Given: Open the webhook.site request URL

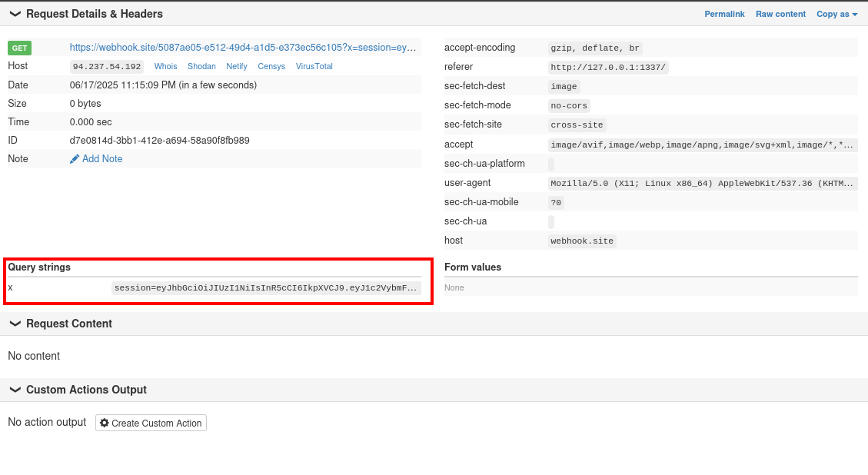Looking at the screenshot, I should click(x=244, y=48).
